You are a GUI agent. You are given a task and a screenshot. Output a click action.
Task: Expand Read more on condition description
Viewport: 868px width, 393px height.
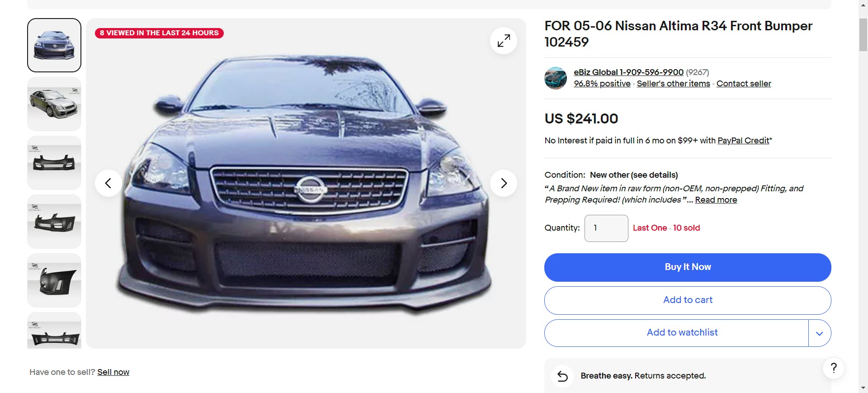point(716,200)
